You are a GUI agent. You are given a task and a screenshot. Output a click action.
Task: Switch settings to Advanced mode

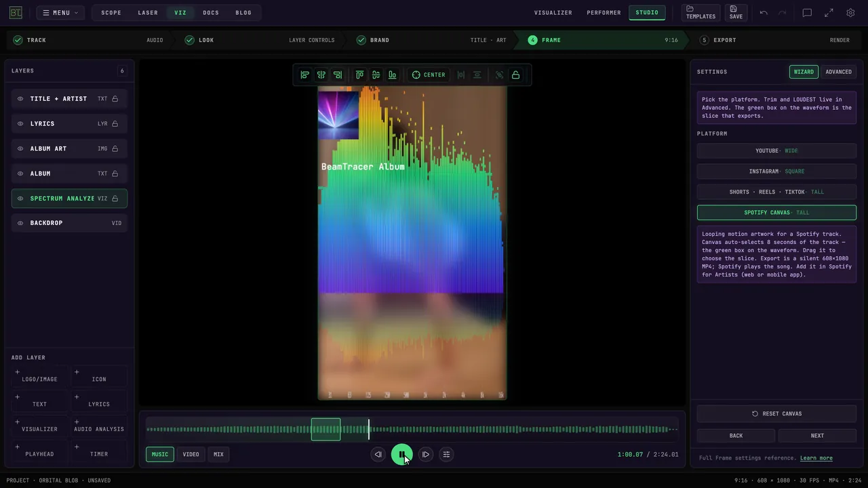[x=838, y=72]
